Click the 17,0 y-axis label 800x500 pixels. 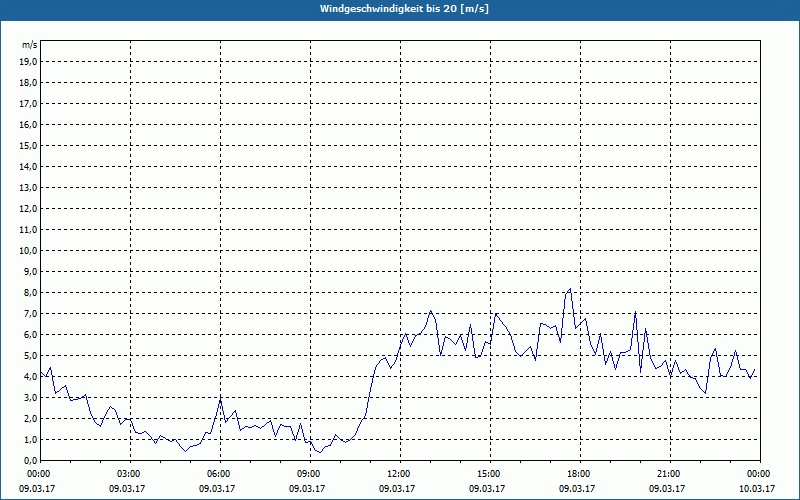[28, 104]
